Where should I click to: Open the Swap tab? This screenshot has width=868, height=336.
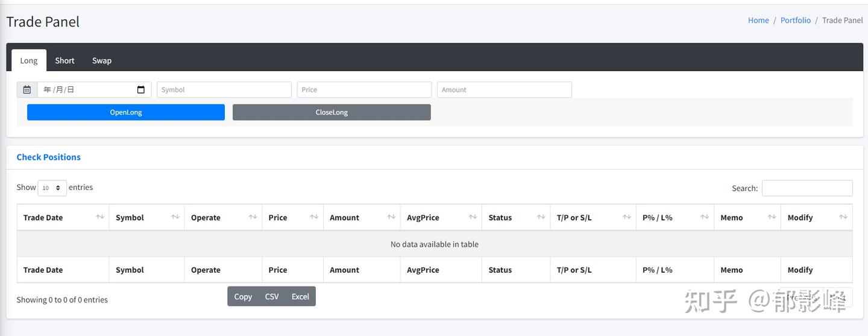102,60
